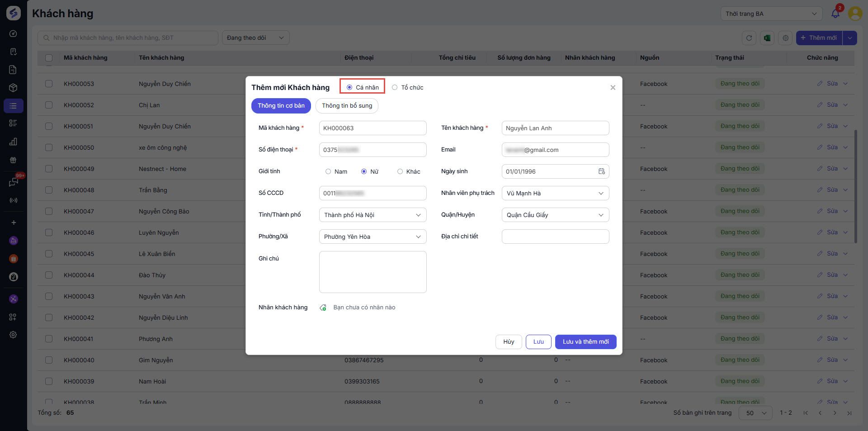The image size is (868, 431).
Task: Click the calendar icon in Ngày sinh
Action: pyautogui.click(x=601, y=171)
